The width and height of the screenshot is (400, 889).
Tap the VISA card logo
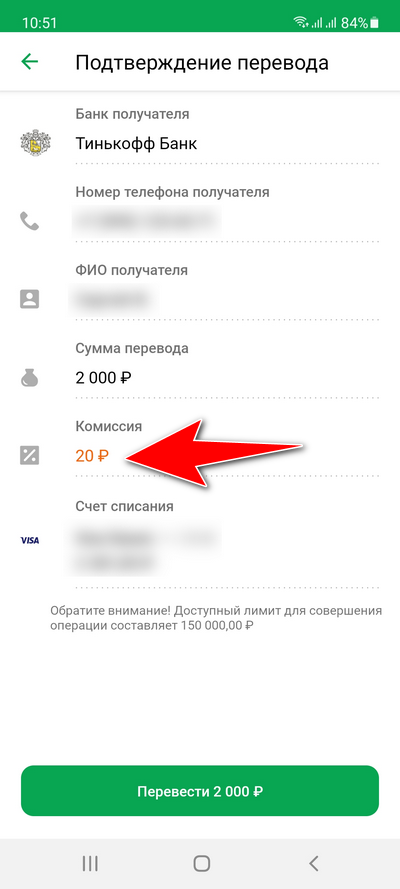pyautogui.click(x=29, y=540)
